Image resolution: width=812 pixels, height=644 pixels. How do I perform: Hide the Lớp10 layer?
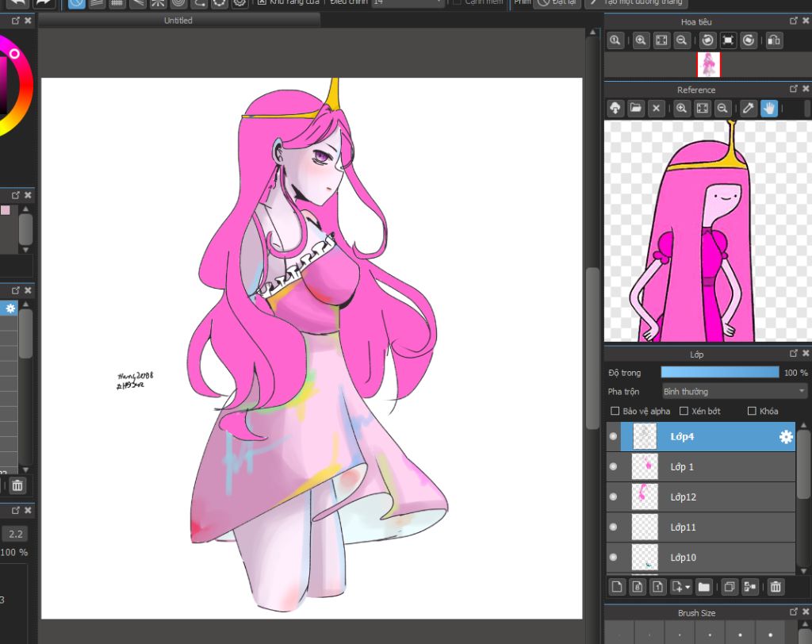[614, 558]
